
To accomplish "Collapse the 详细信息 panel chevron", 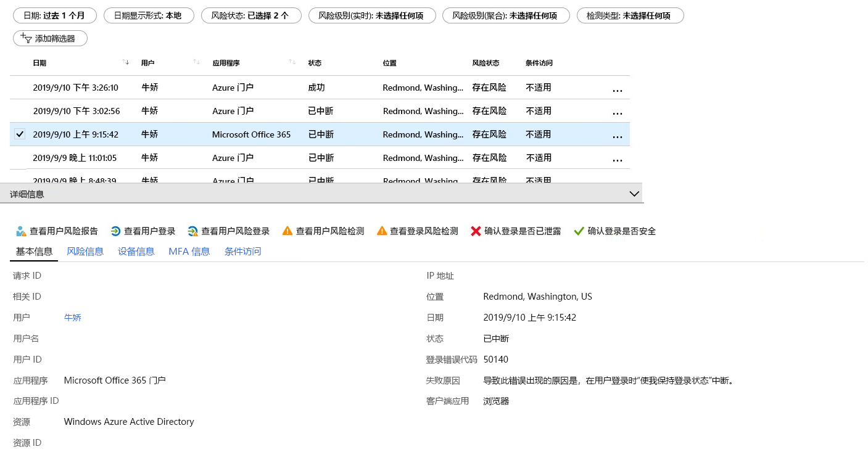I will 634,194.
